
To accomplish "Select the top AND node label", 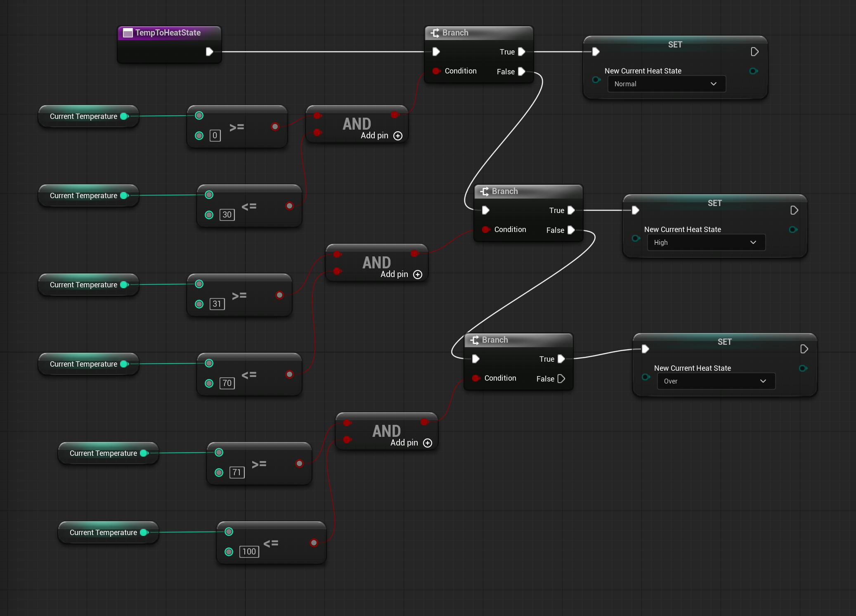I will click(x=357, y=123).
